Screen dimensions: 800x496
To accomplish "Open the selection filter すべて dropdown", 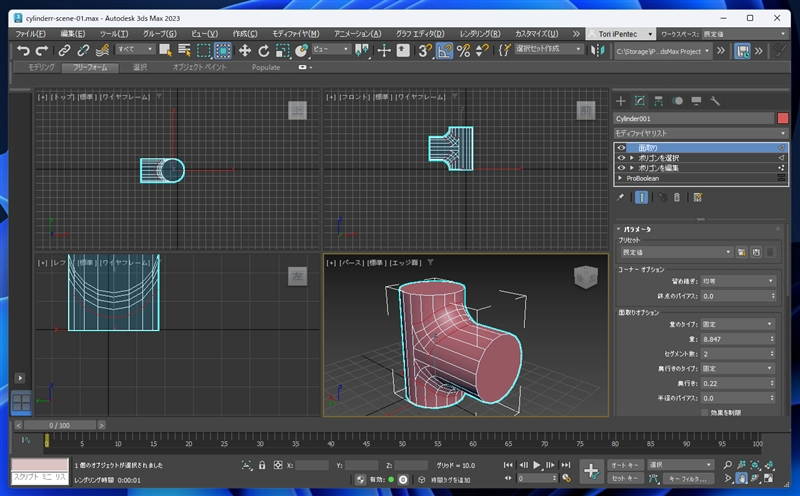I will point(135,49).
